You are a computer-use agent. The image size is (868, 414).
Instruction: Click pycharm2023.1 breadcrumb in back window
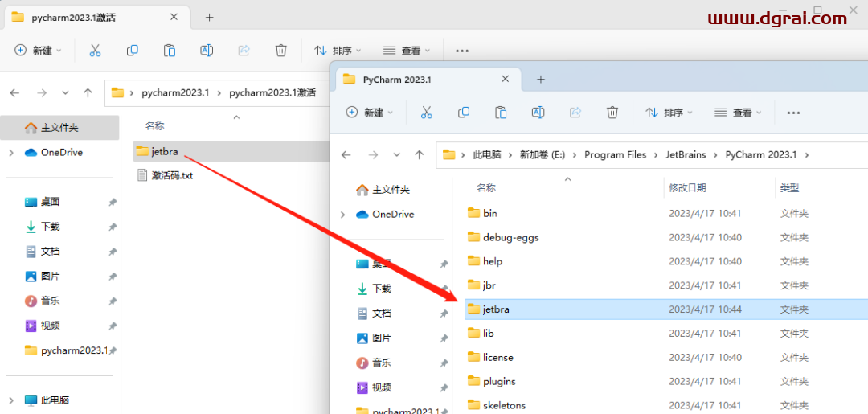(175, 93)
